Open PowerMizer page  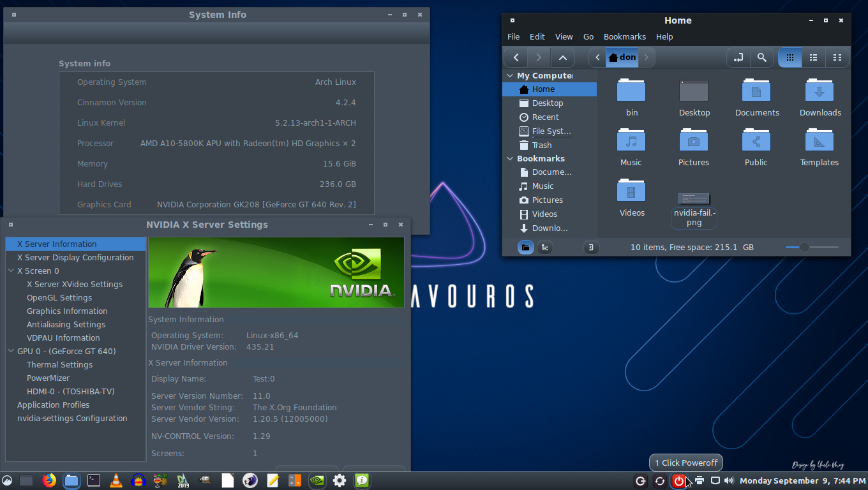tap(48, 378)
